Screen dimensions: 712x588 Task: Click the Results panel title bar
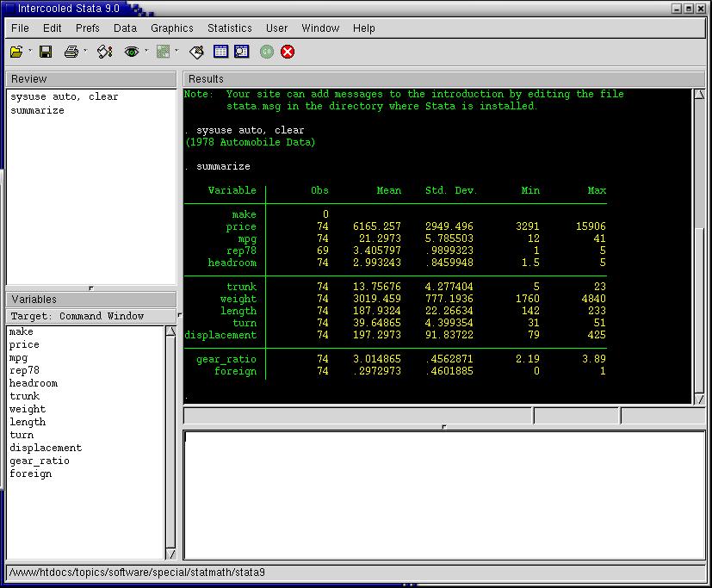click(444, 79)
